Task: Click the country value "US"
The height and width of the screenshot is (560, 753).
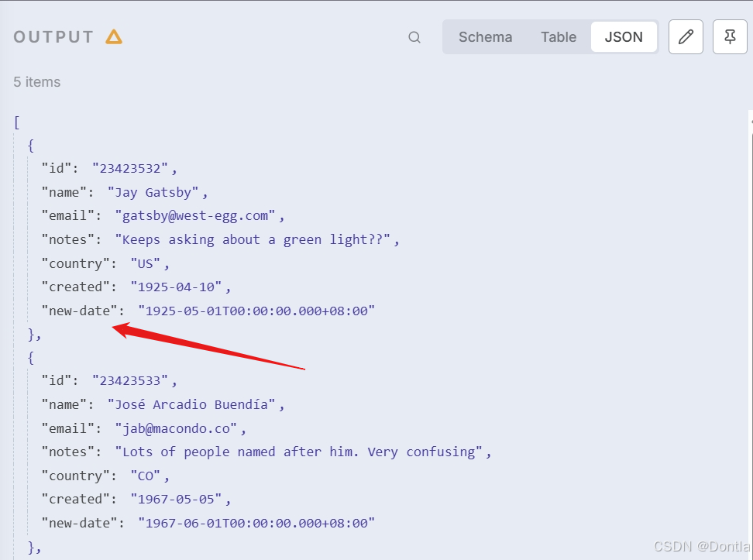Action: point(146,263)
